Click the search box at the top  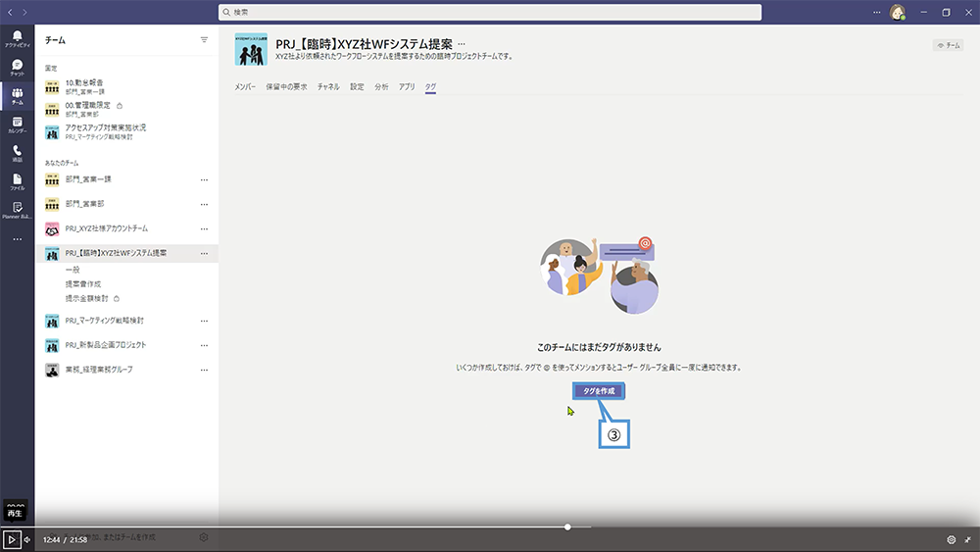click(490, 12)
